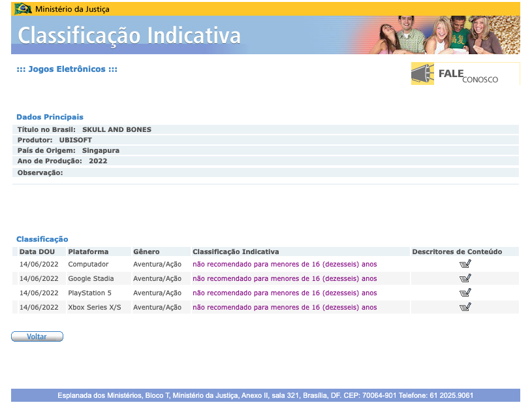Click the Brazil flag icon in header
The height and width of the screenshot is (407, 532).
pyautogui.click(x=23, y=9)
